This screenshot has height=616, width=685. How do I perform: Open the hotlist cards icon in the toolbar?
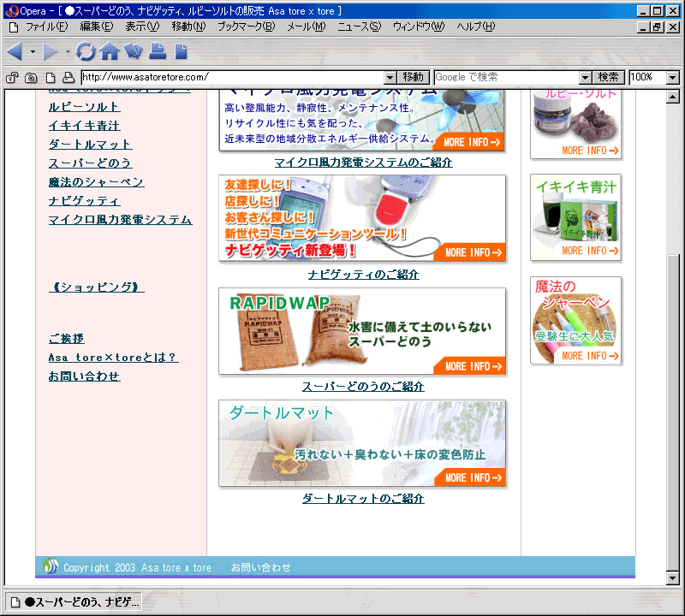tap(134, 51)
